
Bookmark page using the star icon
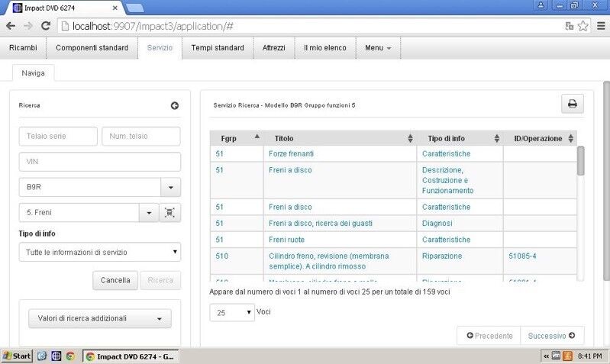coord(583,26)
